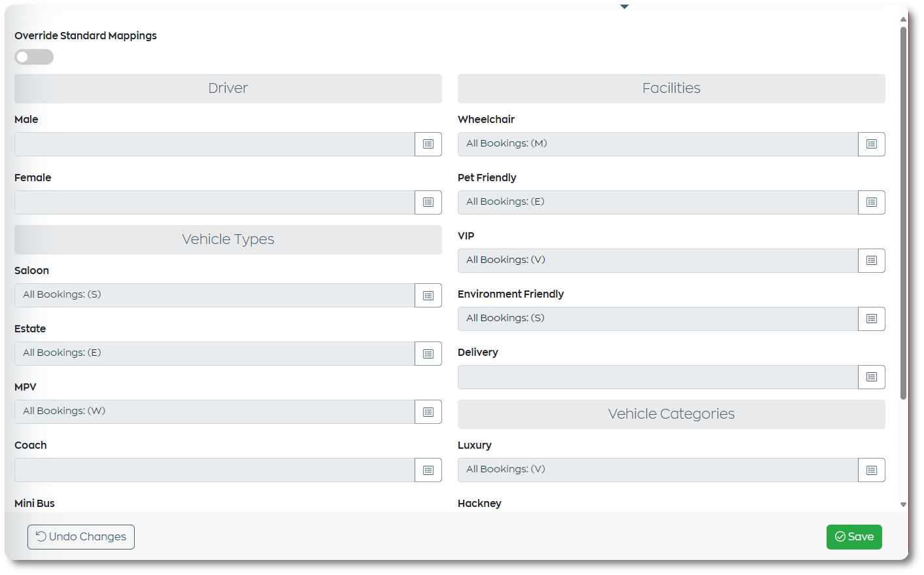Open list icon for Luxury mapping
924x575 pixels.
click(872, 470)
